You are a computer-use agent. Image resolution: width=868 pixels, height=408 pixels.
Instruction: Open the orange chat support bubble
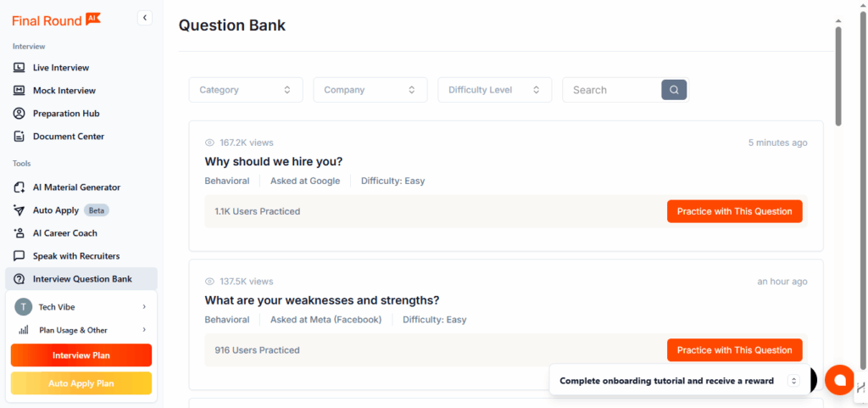point(839,380)
